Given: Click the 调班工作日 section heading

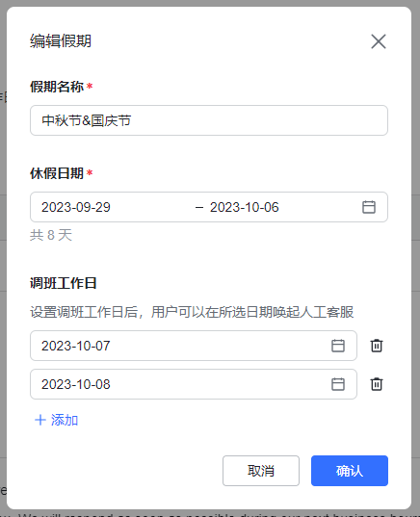Looking at the screenshot, I should point(64,283).
